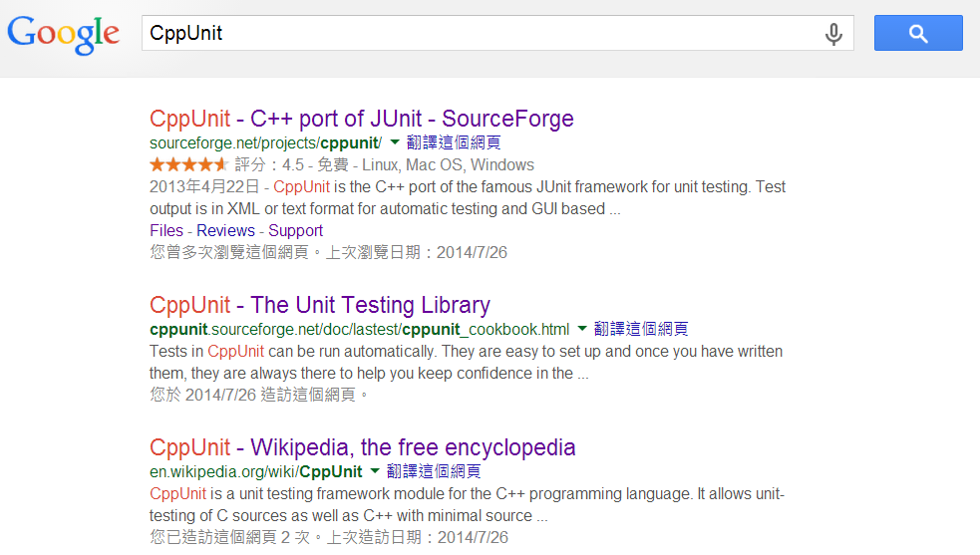Click 翻譯這個網頁 link for SourceForge result
Image resolution: width=980 pixels, height=555 pixels.
click(454, 143)
